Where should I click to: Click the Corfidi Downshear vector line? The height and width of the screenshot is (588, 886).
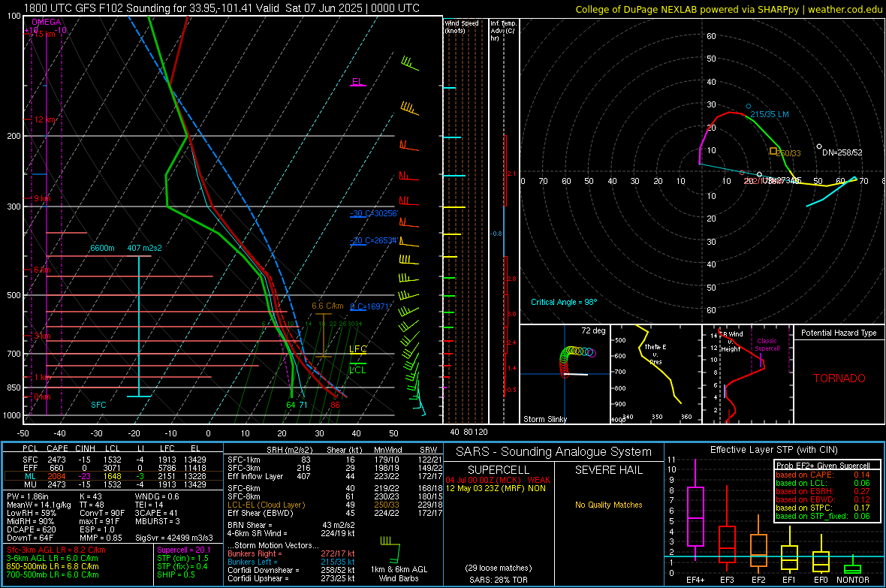coord(291,570)
